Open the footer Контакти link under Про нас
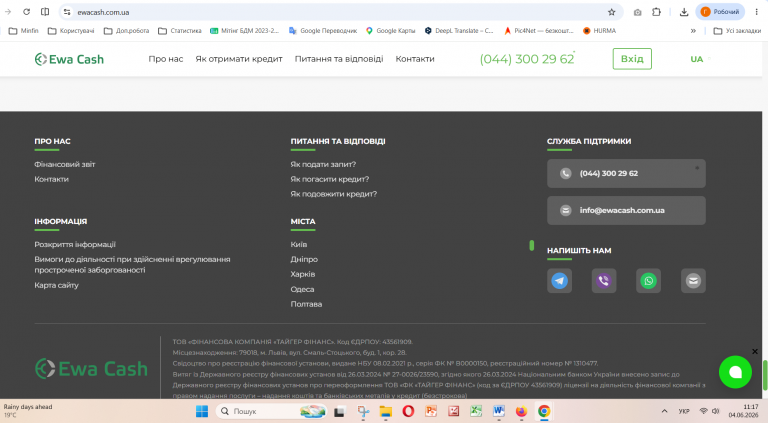 click(x=51, y=179)
